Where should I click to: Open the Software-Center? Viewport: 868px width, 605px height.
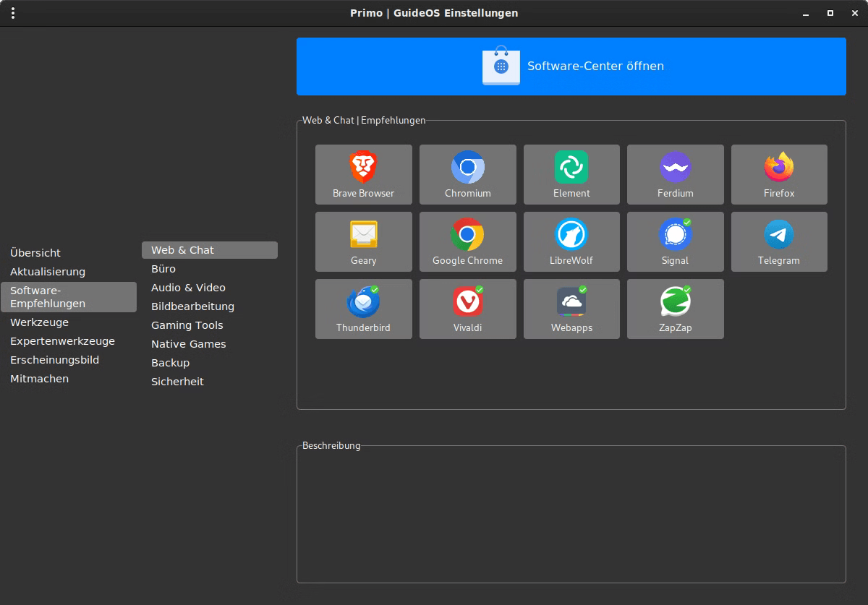[571, 66]
